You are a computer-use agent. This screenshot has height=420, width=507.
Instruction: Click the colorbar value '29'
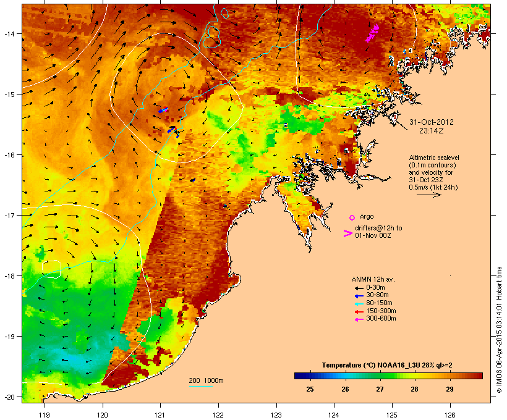pyautogui.click(x=449, y=389)
